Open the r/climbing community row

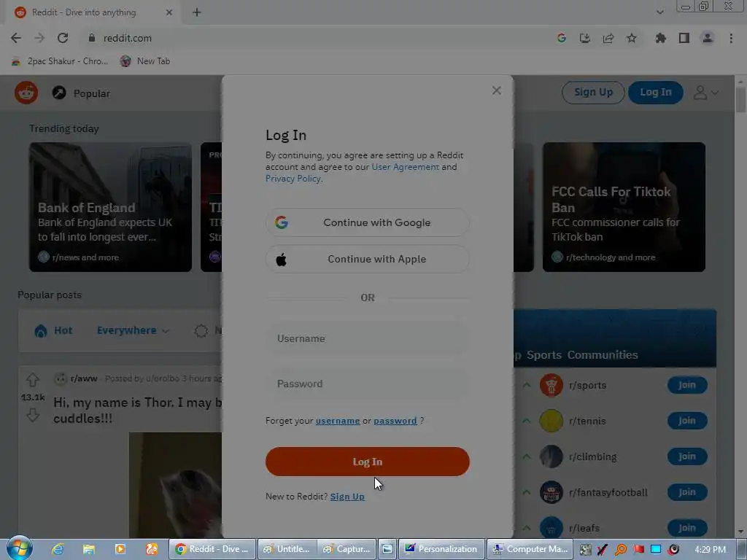[x=592, y=456]
